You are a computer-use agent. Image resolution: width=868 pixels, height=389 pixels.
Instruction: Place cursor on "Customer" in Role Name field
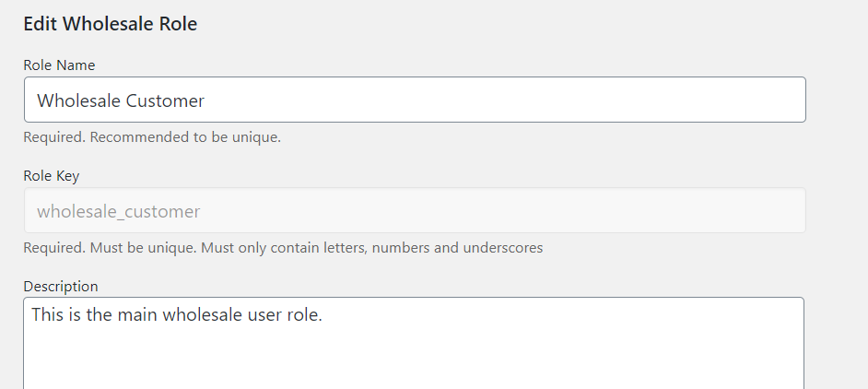coord(164,100)
